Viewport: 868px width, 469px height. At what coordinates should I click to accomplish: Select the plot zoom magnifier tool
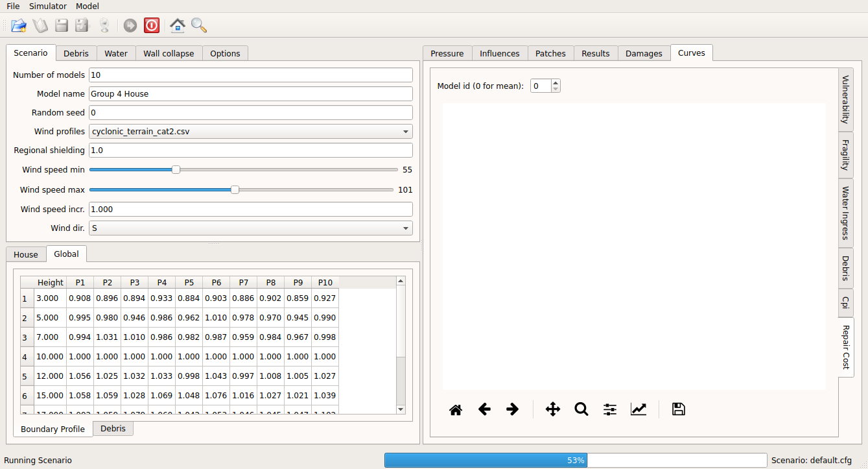point(581,409)
